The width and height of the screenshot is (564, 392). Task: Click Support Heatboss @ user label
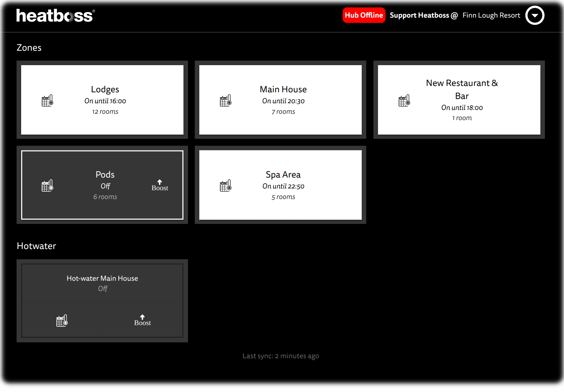(423, 15)
